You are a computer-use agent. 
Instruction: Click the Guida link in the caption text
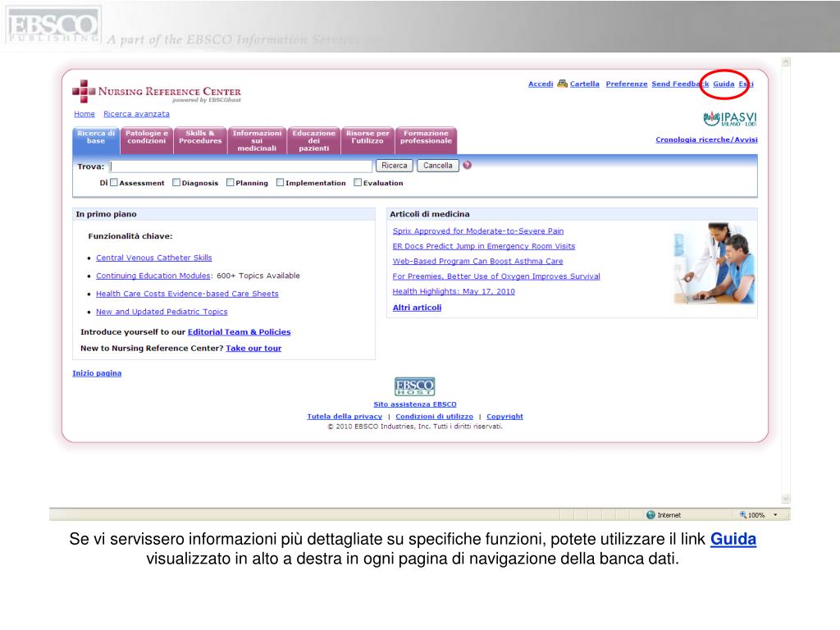pyautogui.click(x=733, y=539)
